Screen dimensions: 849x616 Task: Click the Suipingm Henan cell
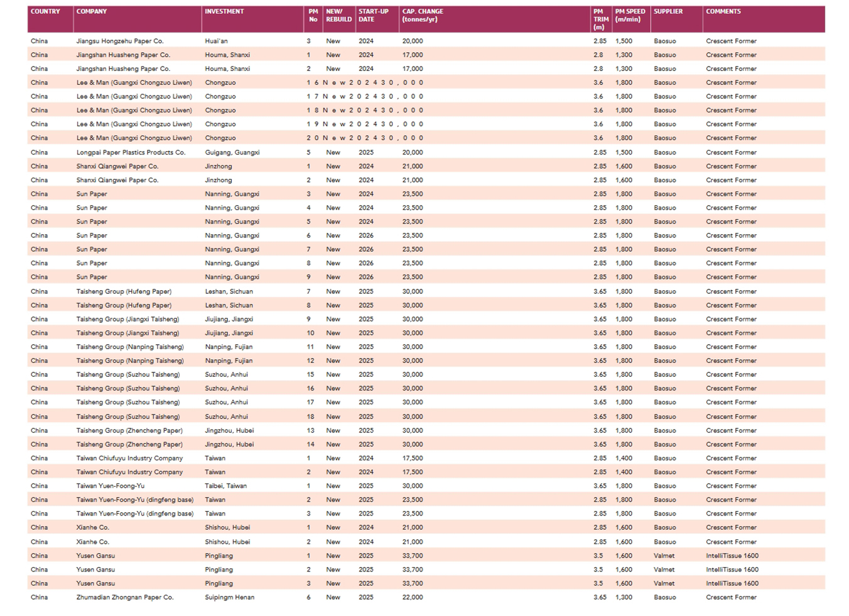(x=230, y=597)
